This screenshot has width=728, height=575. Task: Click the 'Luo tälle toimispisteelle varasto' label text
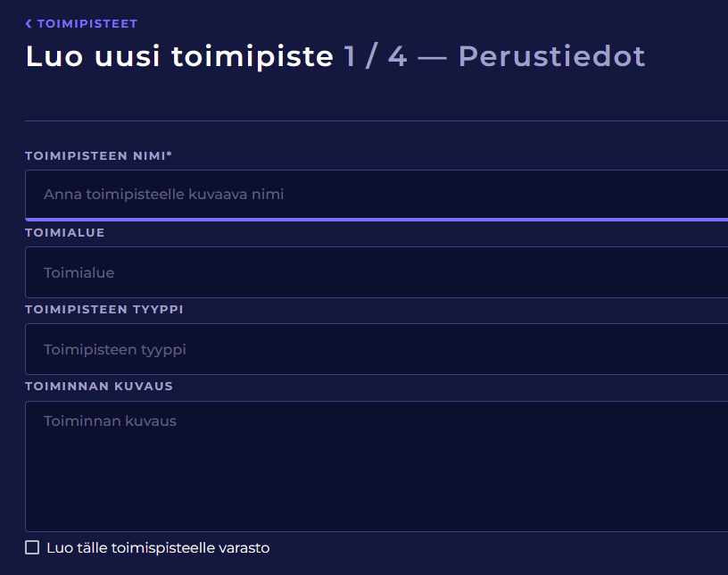coord(158,547)
